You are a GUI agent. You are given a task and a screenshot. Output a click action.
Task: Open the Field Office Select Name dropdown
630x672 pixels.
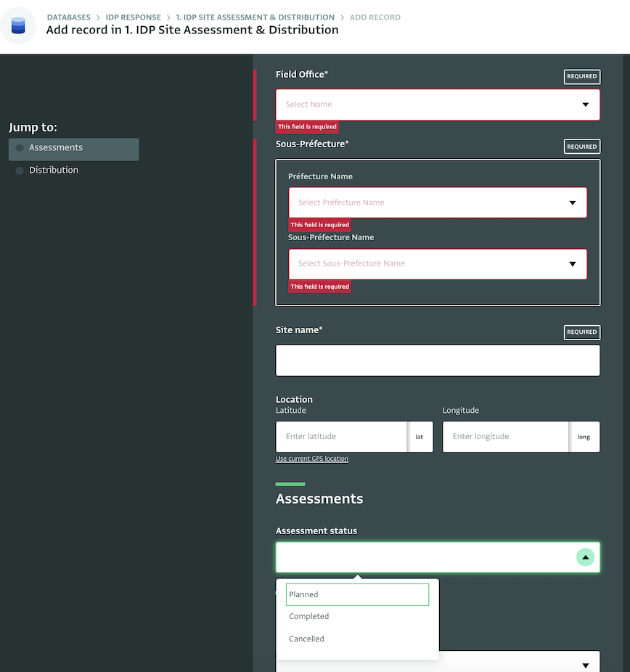pyautogui.click(x=438, y=105)
